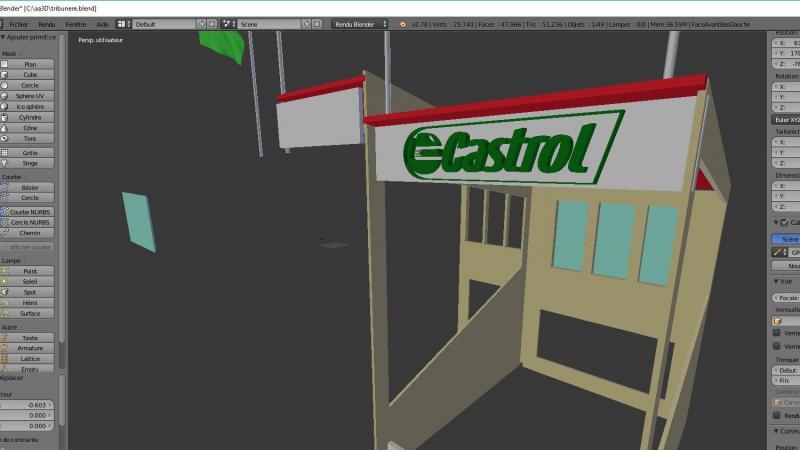
Task: Add a Cylindre primitive
Action: pyautogui.click(x=30, y=117)
